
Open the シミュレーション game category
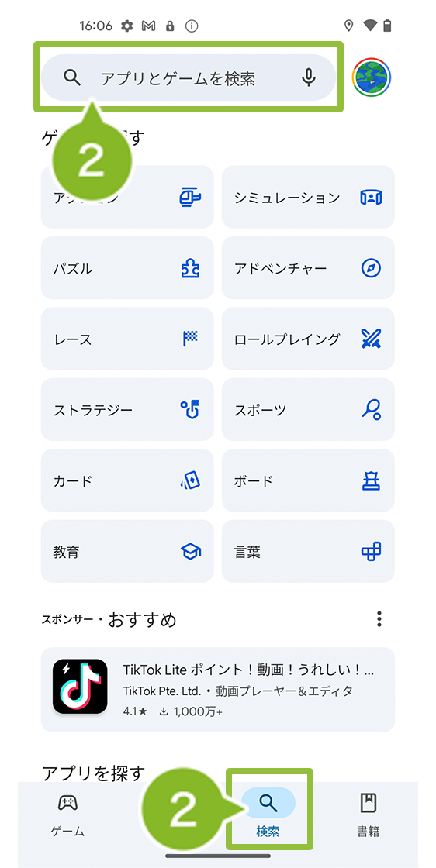point(308,197)
